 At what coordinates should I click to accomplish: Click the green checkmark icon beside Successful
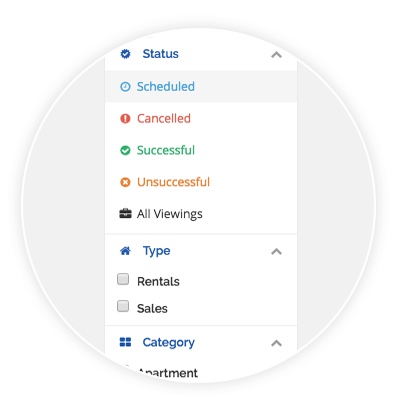125,150
